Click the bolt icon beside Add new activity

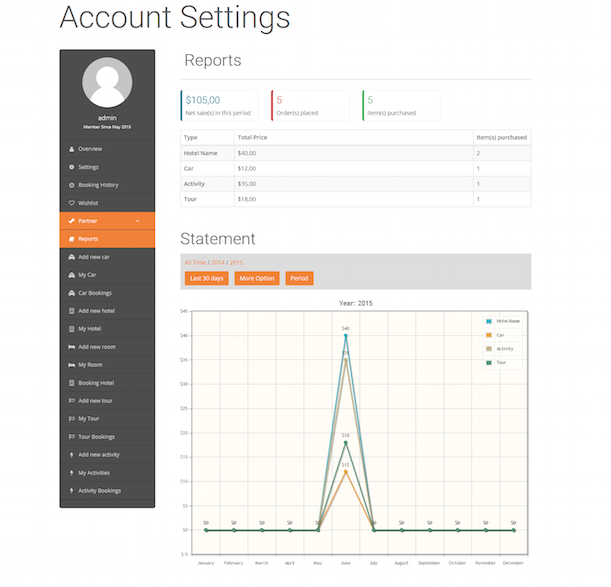pos(71,455)
